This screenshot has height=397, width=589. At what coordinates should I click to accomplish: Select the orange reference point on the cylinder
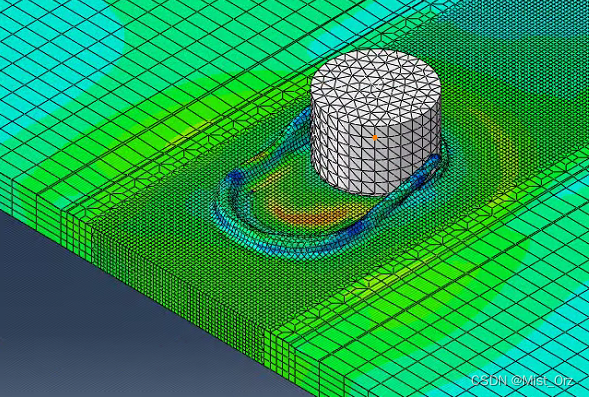(375, 138)
